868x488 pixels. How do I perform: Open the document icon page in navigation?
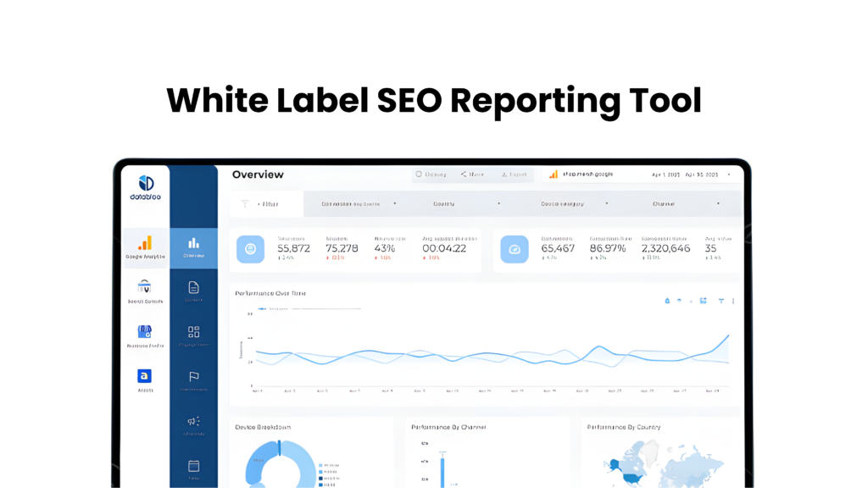pyautogui.click(x=193, y=288)
